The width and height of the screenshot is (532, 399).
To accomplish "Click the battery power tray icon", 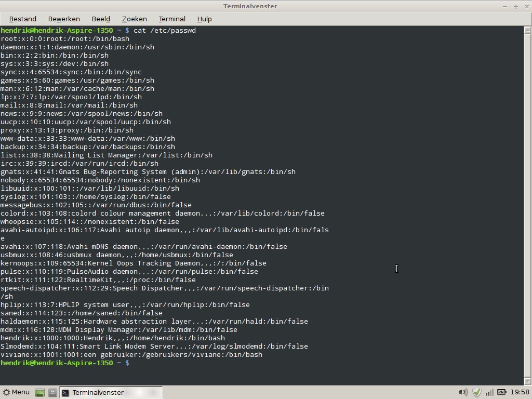I will pos(502,393).
